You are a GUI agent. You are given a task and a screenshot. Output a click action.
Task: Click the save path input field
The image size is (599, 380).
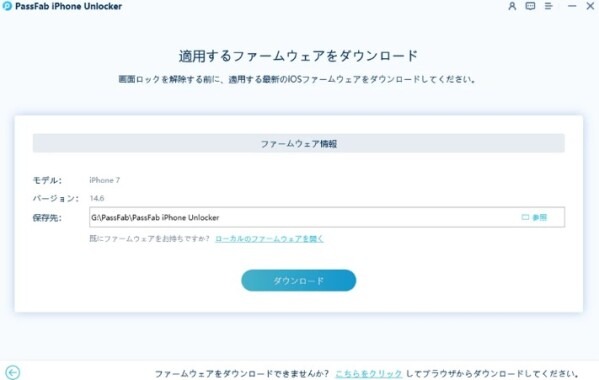[327, 217]
